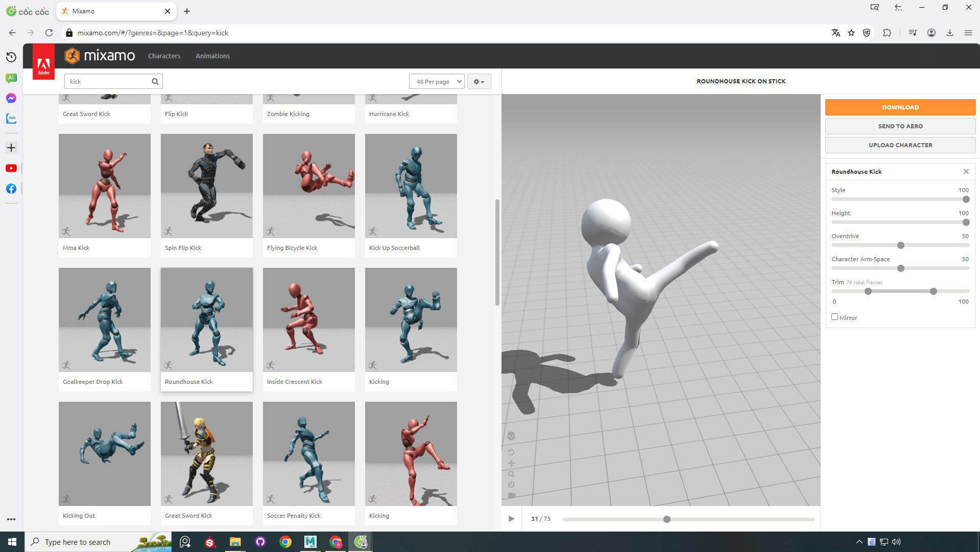
Task: Open a new browser tab
Action: [187, 11]
